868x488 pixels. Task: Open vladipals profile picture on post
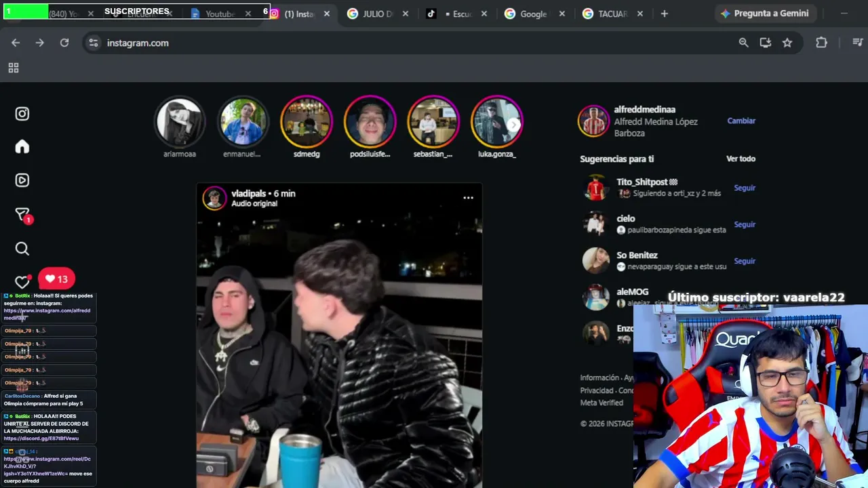coord(214,198)
